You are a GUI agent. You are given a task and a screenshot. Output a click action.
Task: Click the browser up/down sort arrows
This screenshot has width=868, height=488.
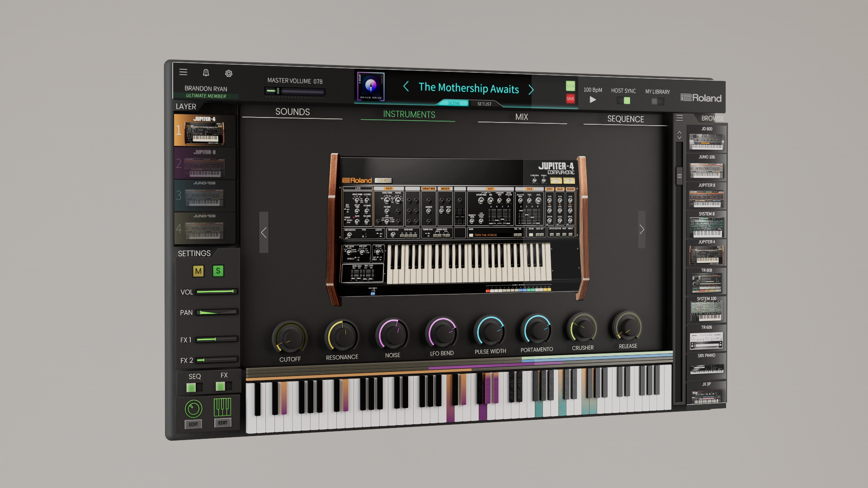679,135
